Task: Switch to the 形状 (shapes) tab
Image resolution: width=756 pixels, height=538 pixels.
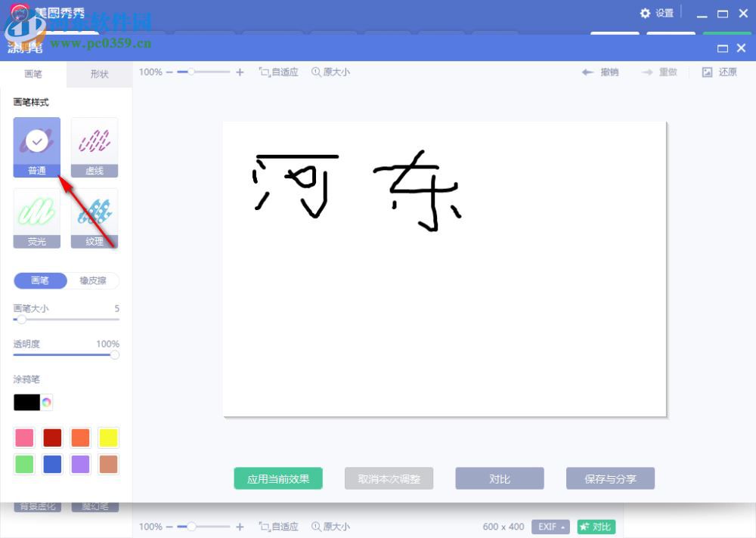Action: tap(98, 74)
